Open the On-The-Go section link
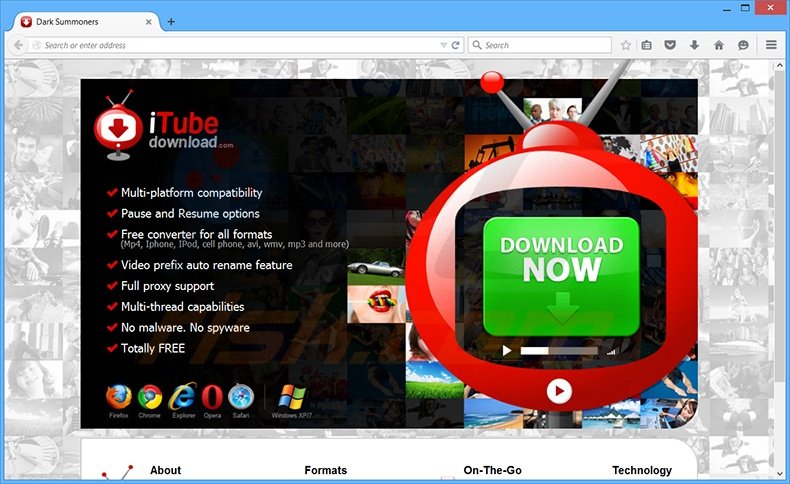The image size is (790, 484). tap(492, 470)
